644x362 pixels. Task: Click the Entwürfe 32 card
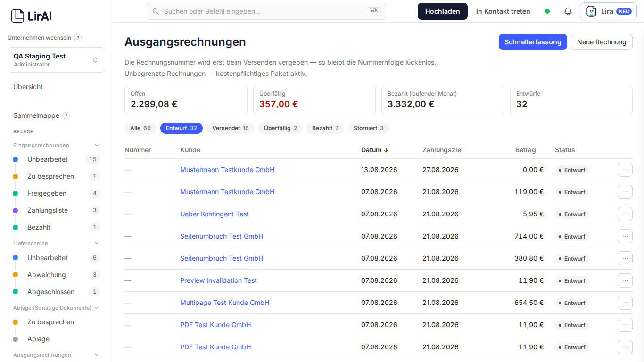pos(571,100)
